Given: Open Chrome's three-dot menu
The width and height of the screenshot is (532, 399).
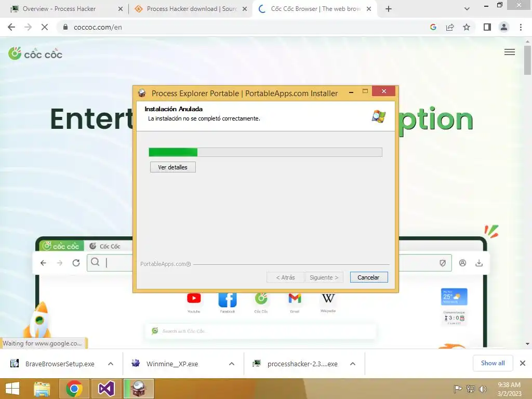Looking at the screenshot, I should (x=521, y=27).
